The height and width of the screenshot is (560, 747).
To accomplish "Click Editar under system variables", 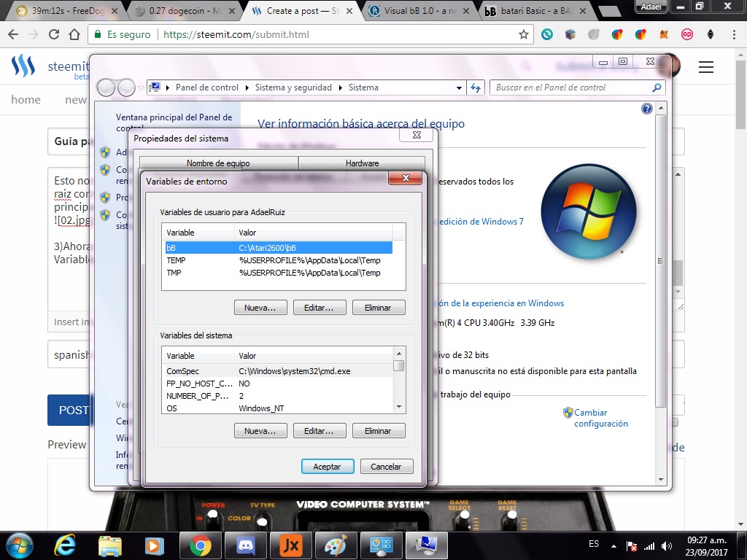I will pos(319,431).
